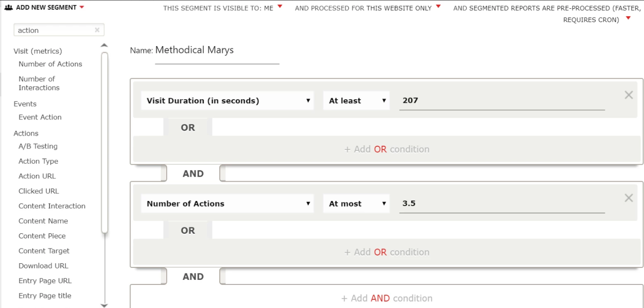
Task: Click the scroll-up arrow in the segment list
Action: pos(104,45)
